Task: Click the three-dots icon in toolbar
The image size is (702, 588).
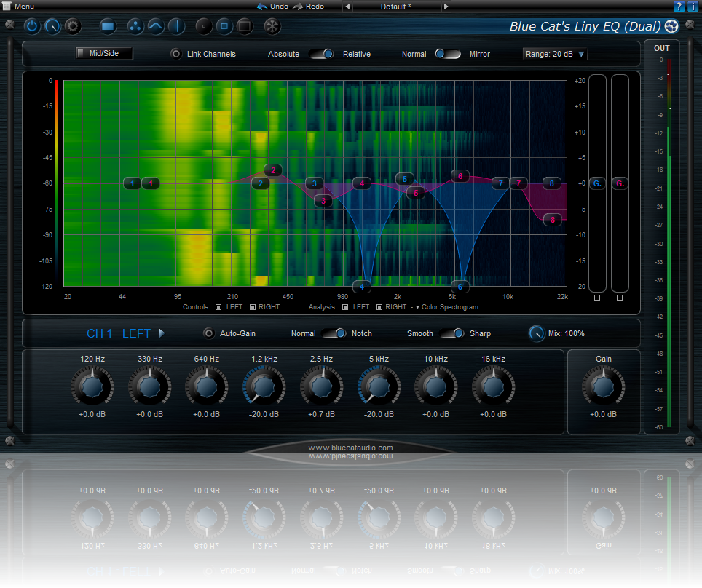Action: click(x=135, y=27)
